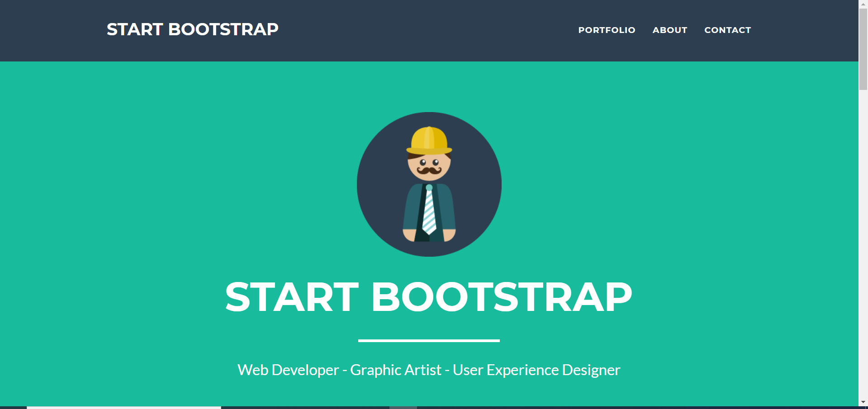Click the "Graphic Artist" subtitle text
This screenshot has width=868, height=409.
(x=396, y=370)
